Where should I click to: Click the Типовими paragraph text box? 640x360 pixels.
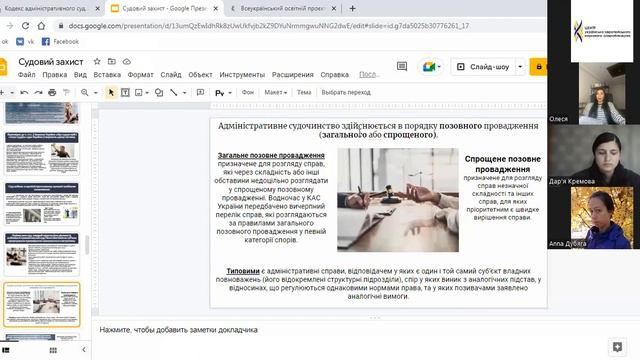point(378,284)
